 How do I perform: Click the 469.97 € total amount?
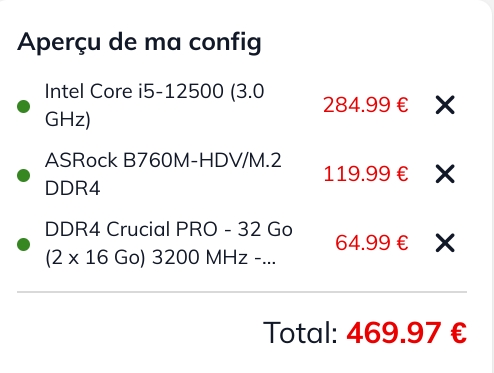406,332
